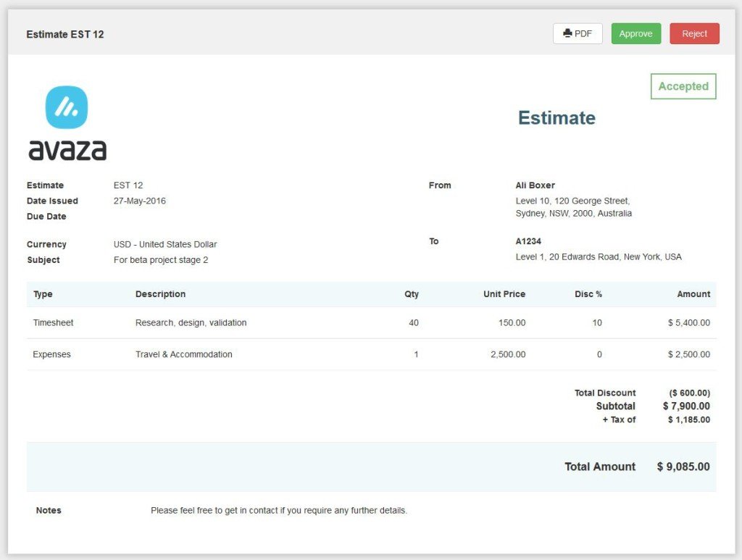Sort by the Amount column header
Viewport: 742px width, 560px height.
click(693, 293)
